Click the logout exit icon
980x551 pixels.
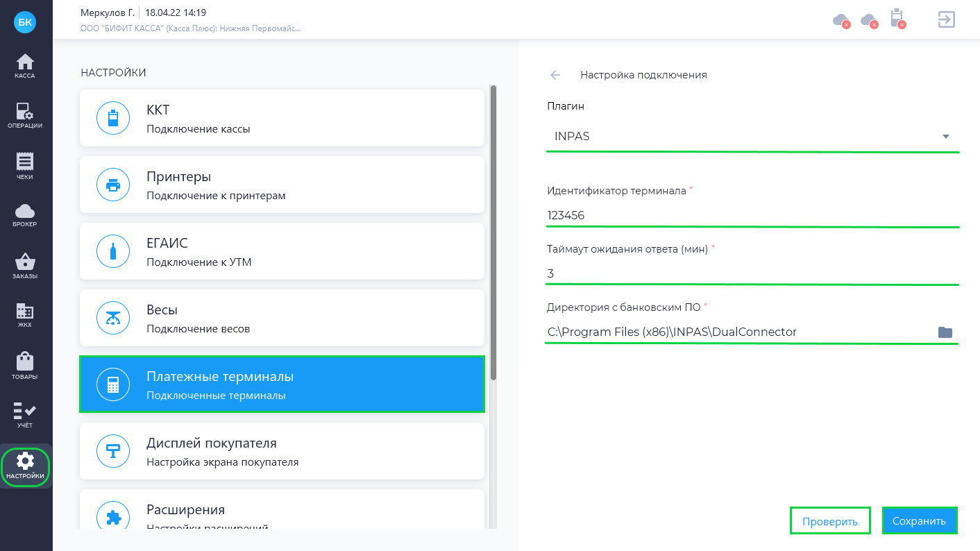point(947,19)
